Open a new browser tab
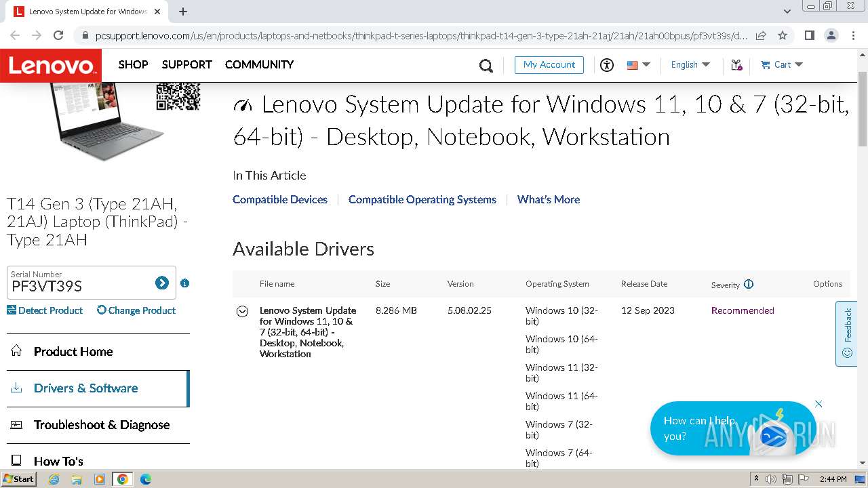The height and width of the screenshot is (488, 868). pyautogui.click(x=183, y=12)
